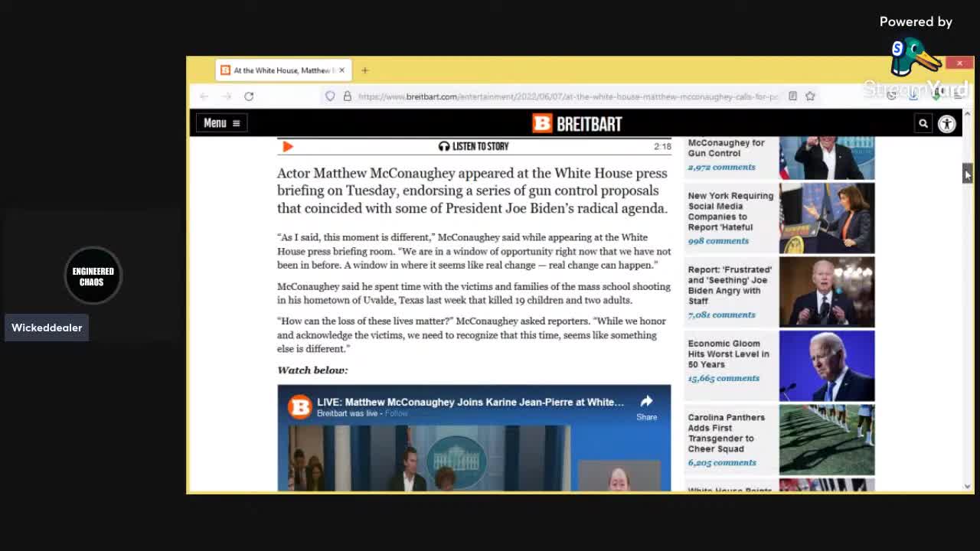Click the Economic Gloom Biden thumbnail
The image size is (980, 551).
tap(827, 366)
